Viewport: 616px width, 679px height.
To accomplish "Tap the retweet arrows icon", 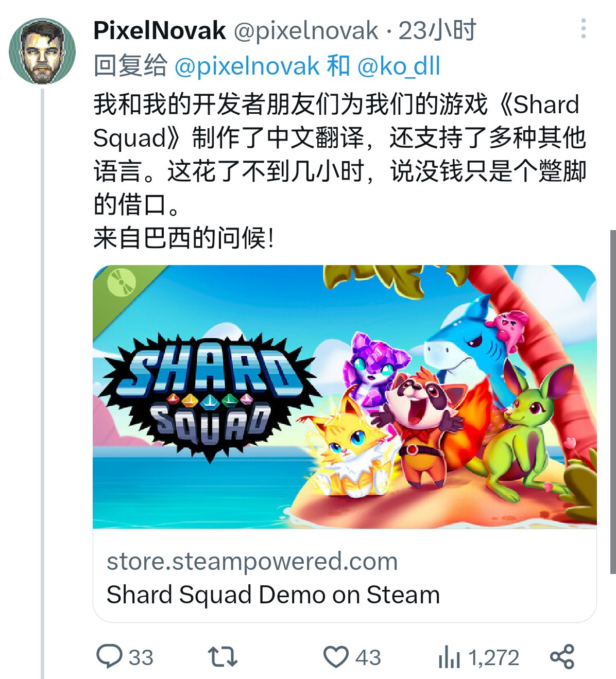I will tap(223, 657).
